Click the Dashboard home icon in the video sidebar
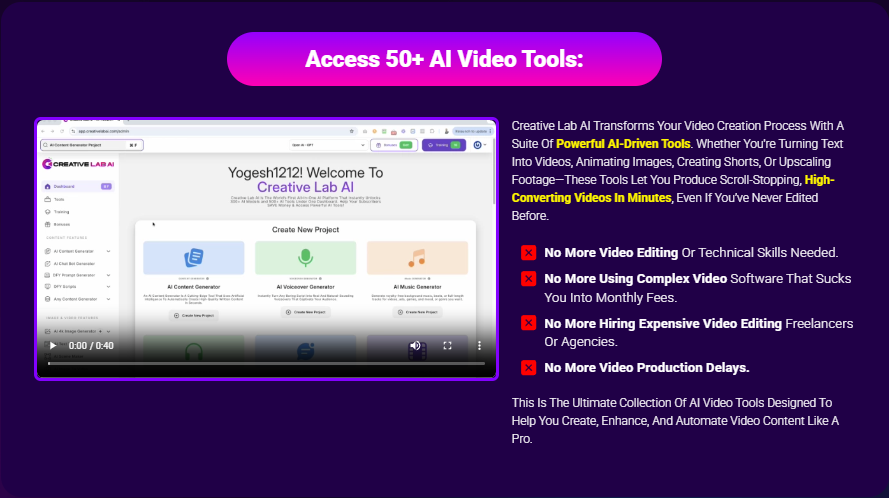Screen dimensions: 889x498 (x=48, y=186)
